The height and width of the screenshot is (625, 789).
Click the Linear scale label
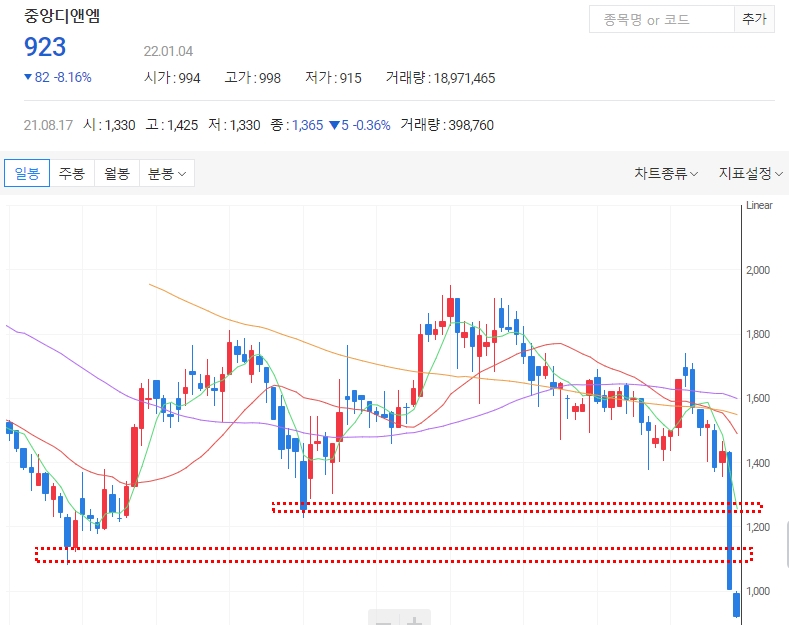[759, 205]
